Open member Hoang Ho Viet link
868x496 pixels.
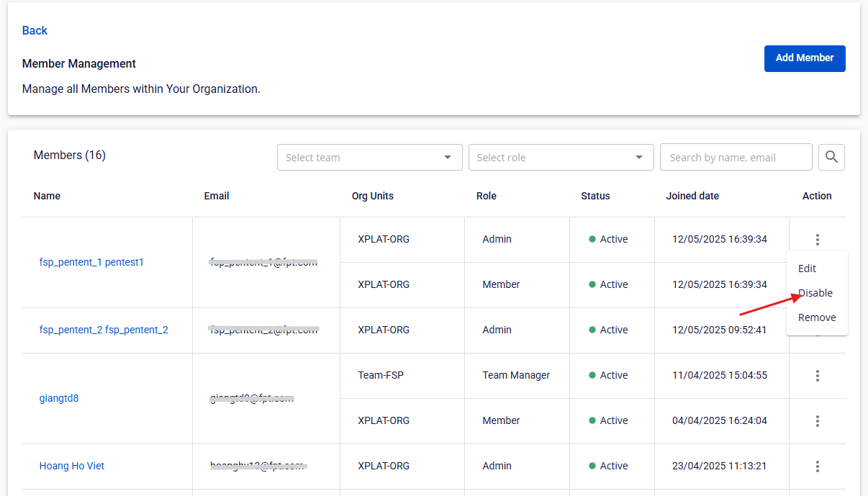72,466
